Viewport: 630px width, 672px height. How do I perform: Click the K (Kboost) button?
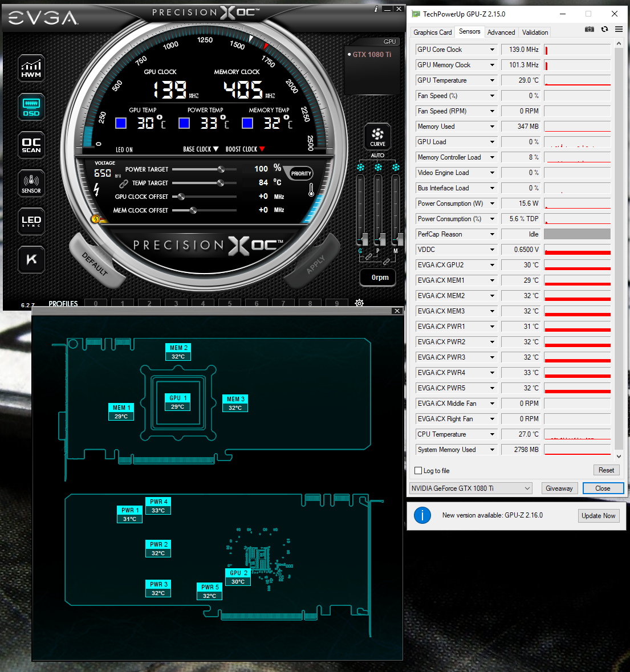click(31, 260)
